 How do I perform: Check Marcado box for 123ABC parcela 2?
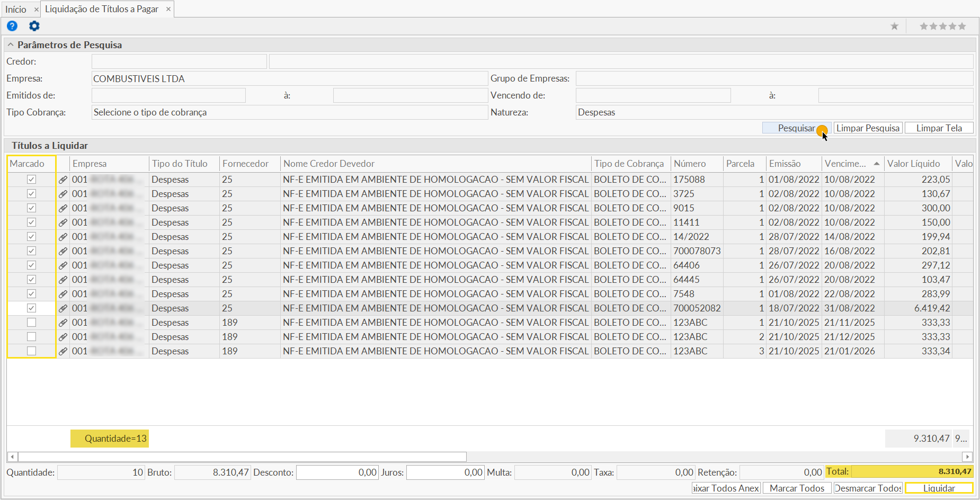coord(32,337)
